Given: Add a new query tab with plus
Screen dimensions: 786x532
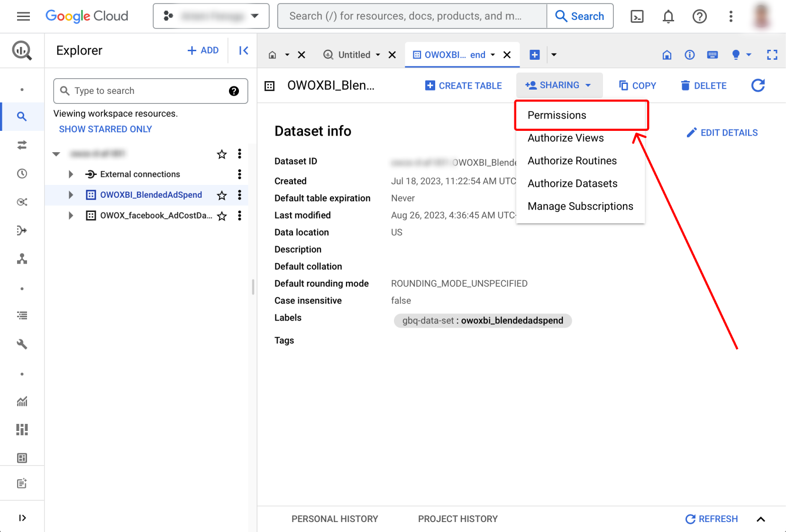Looking at the screenshot, I should [x=534, y=55].
